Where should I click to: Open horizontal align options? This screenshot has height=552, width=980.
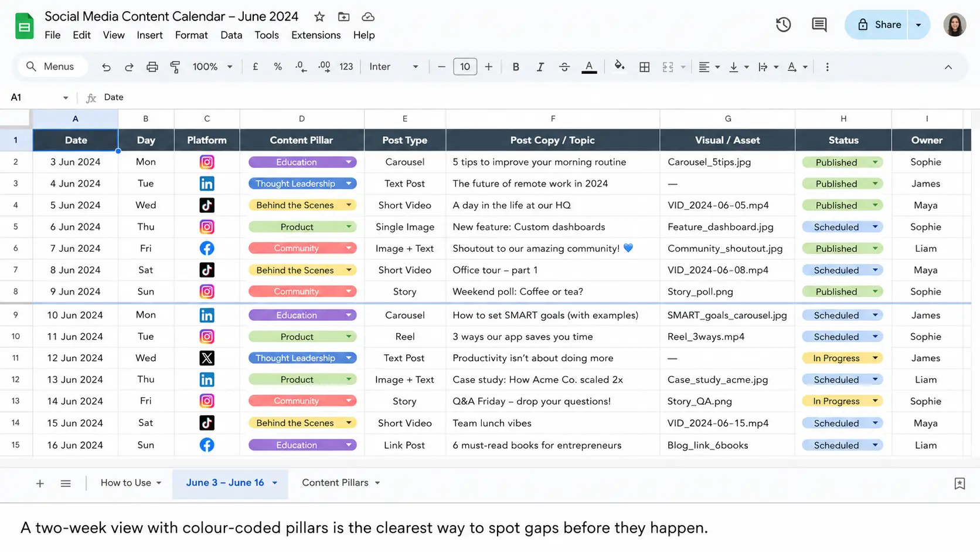pos(709,67)
